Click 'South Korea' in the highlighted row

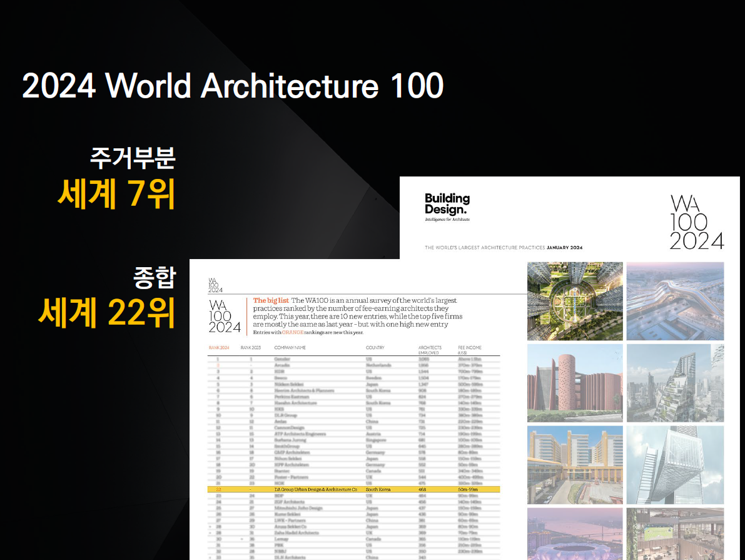378,489
